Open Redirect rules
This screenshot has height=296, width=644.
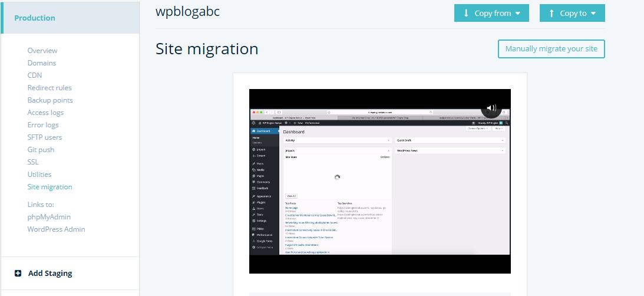[49, 88]
